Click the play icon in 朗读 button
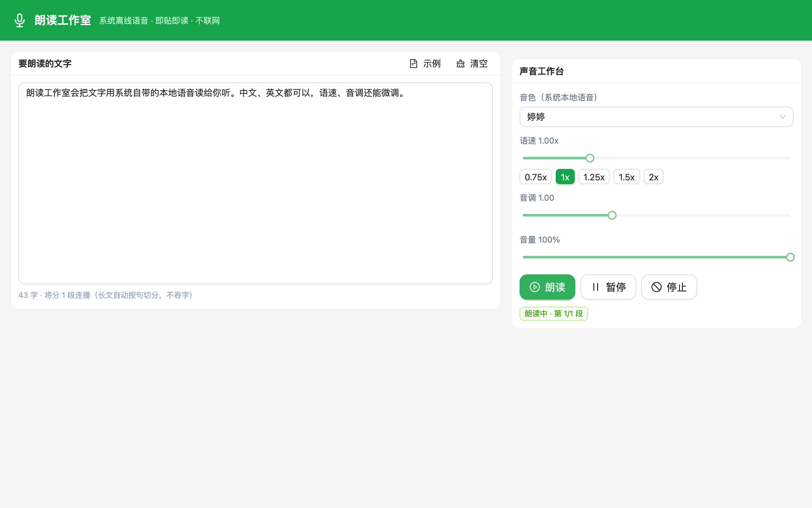This screenshot has height=508, width=812. pos(534,287)
